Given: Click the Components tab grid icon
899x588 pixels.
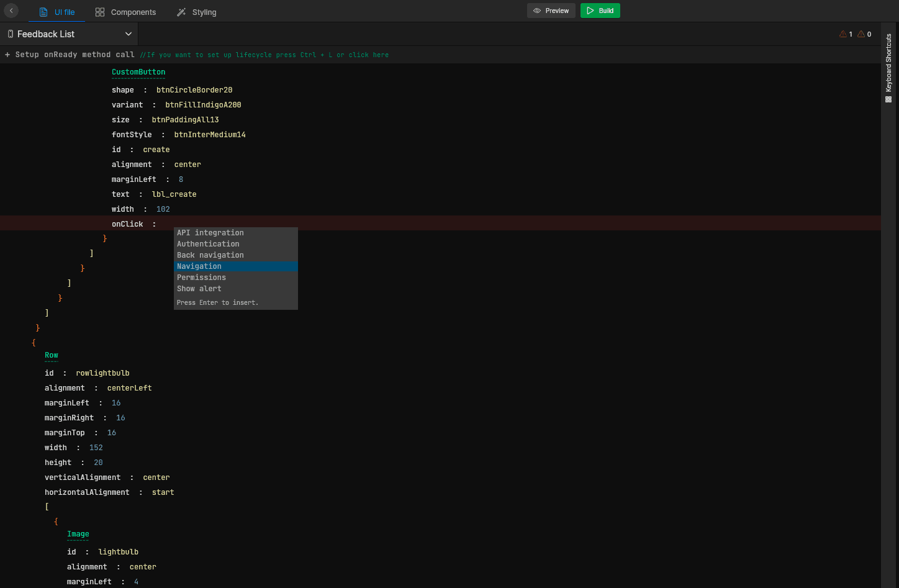Looking at the screenshot, I should click(100, 12).
